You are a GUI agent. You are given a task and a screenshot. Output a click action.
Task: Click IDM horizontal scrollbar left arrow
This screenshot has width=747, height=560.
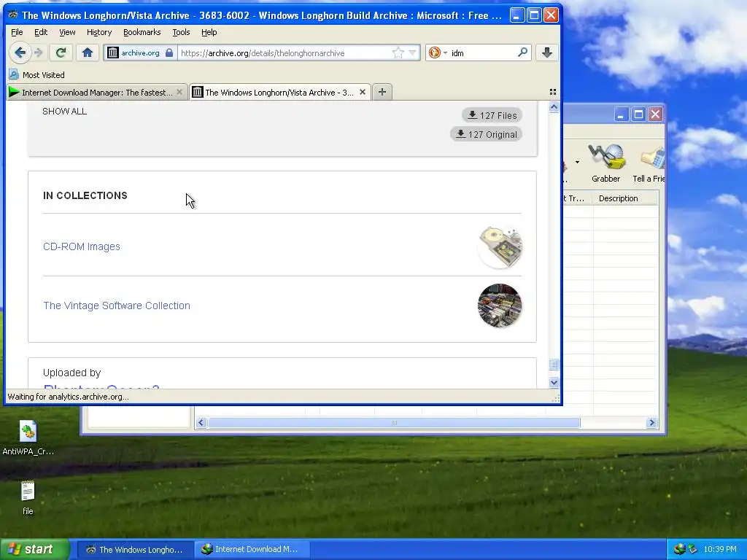pos(201,422)
